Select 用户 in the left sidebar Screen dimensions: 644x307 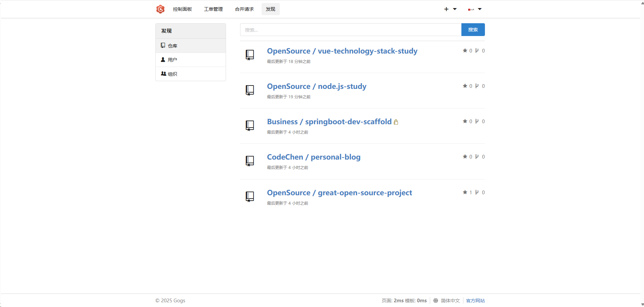(172, 60)
